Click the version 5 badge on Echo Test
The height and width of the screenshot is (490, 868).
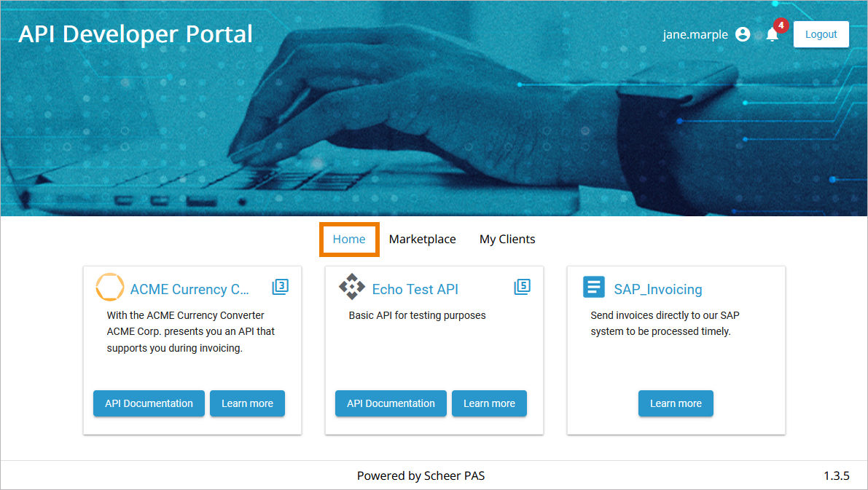point(522,287)
